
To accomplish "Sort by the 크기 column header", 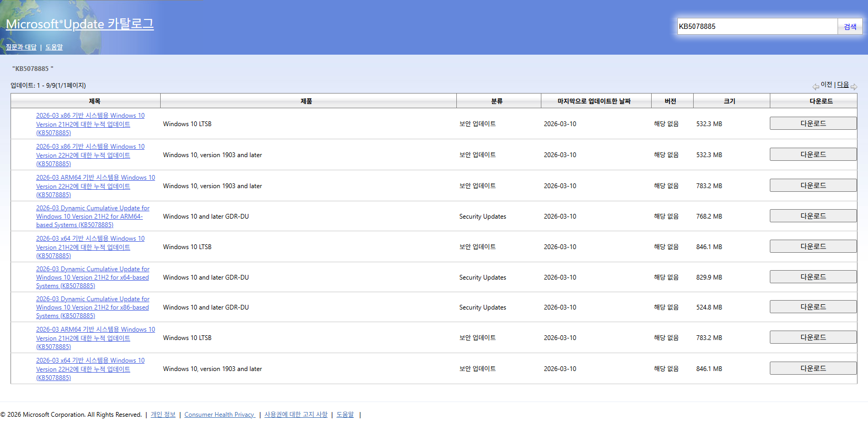I will point(729,101).
